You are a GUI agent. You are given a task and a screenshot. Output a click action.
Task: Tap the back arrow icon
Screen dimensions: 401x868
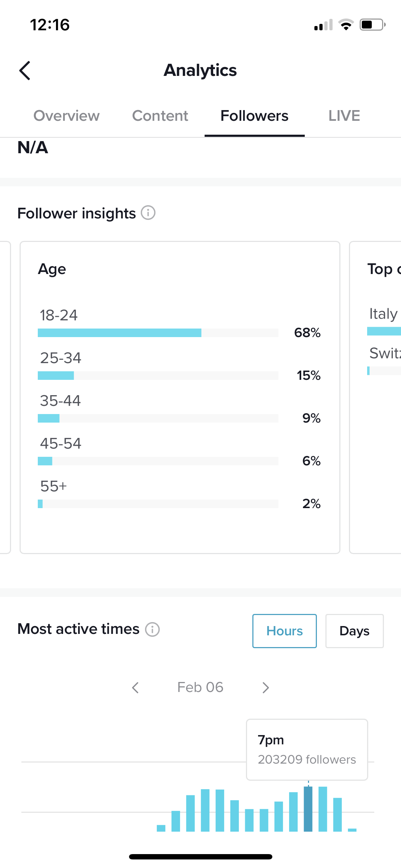click(25, 71)
